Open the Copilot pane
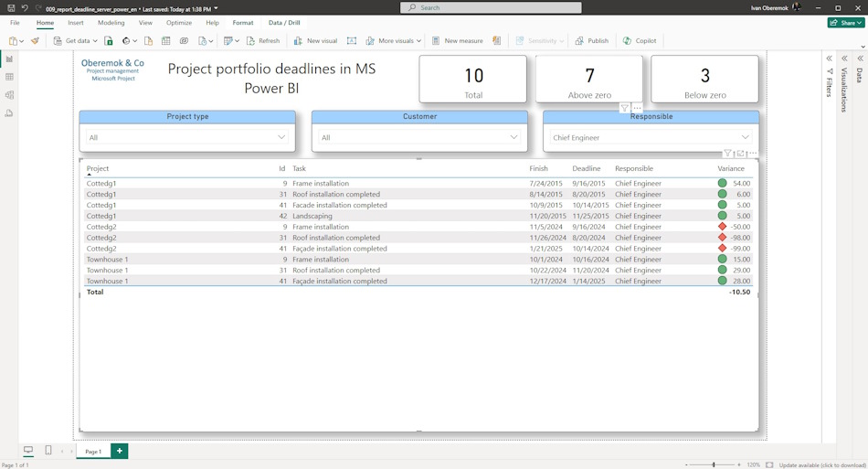The image size is (868, 469). pyautogui.click(x=640, y=41)
